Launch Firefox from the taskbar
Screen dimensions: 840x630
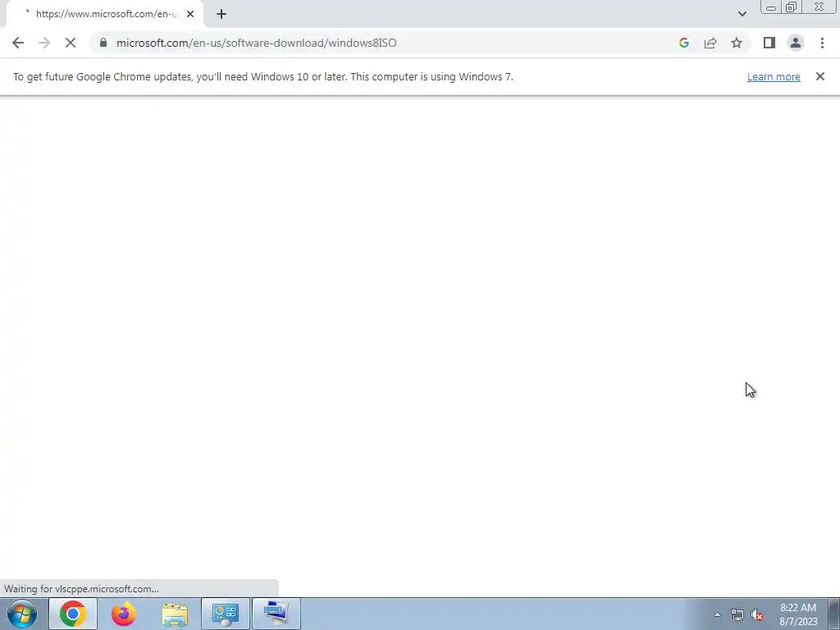point(124,614)
